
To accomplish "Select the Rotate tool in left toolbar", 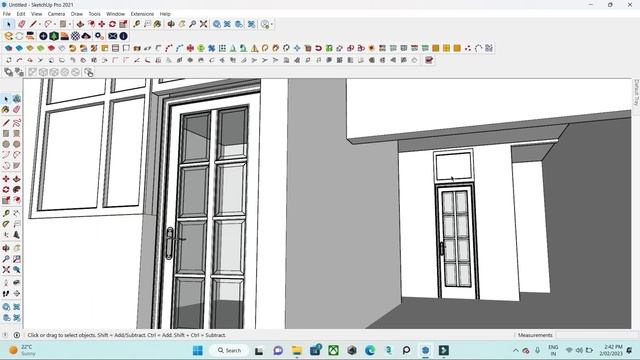I will pos(6,189).
